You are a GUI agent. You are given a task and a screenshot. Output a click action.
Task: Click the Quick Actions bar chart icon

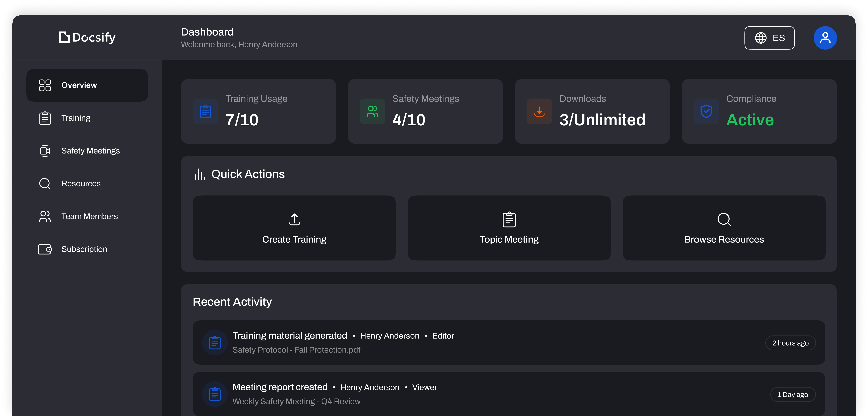click(199, 174)
